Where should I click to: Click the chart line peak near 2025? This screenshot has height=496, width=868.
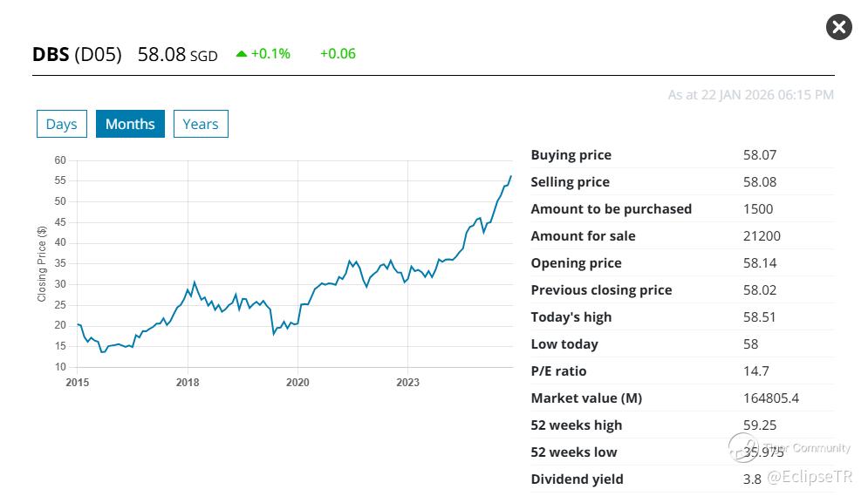510,177
